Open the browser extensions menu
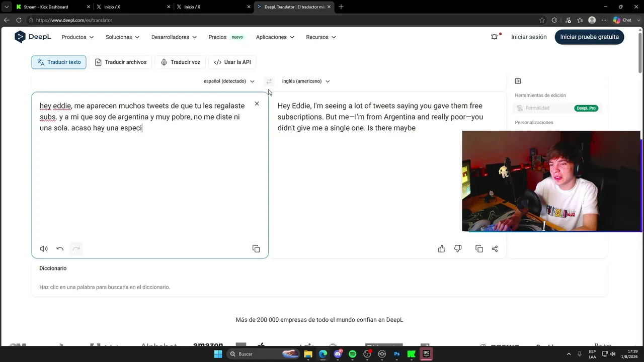644x362 pixels. pos(554,20)
